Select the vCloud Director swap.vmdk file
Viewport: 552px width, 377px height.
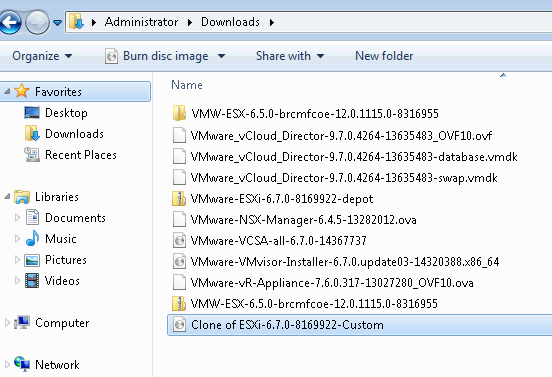pos(344,178)
